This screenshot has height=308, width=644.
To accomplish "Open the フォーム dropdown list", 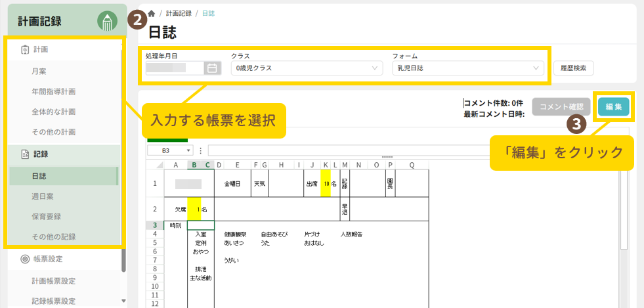I will pyautogui.click(x=467, y=68).
